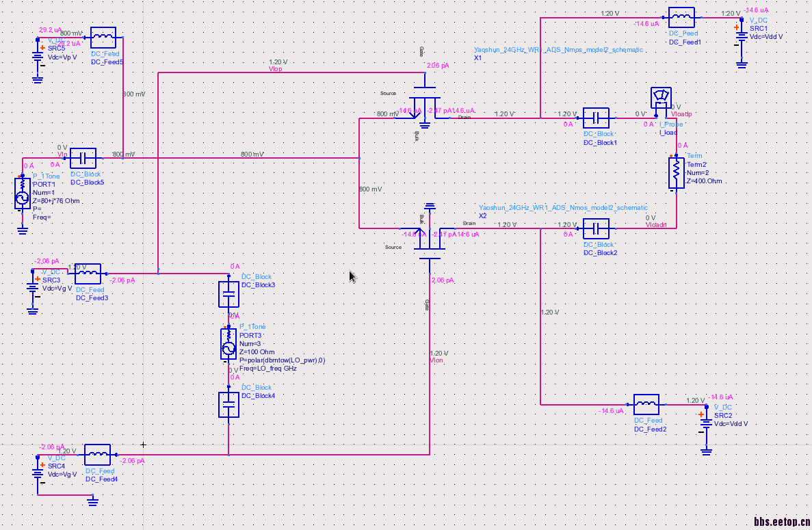
Task: Select the SRC5 V_DC battery symbol
Action: 38,56
